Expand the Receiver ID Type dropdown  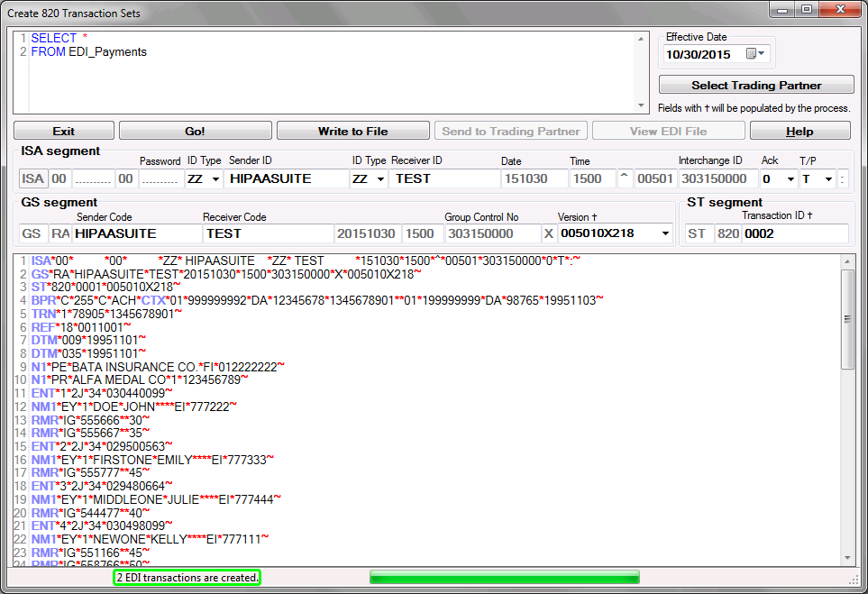tap(380, 179)
